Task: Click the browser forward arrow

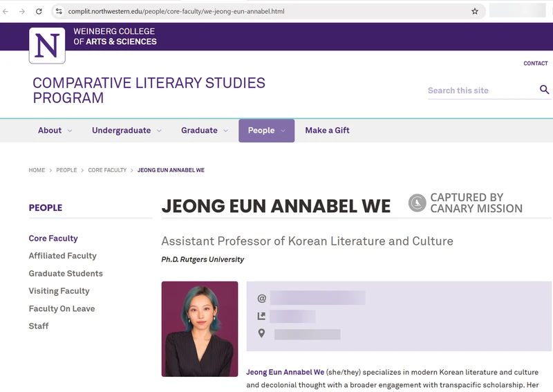Action: [22, 12]
